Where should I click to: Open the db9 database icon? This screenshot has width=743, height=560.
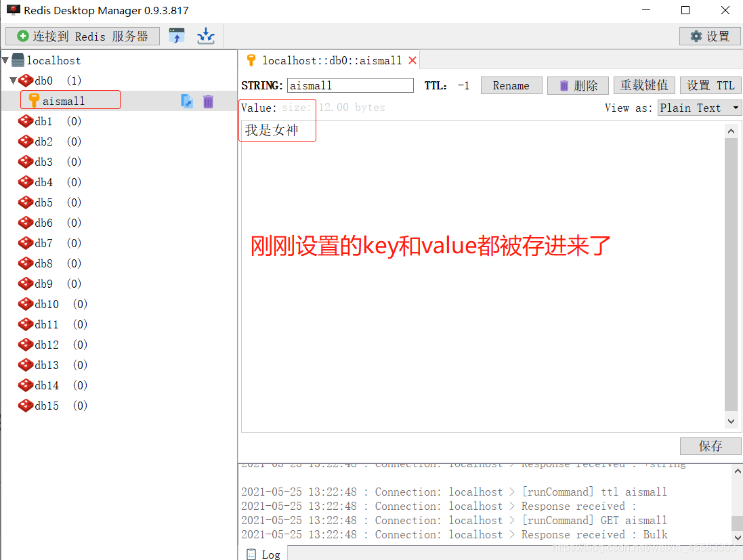click(26, 284)
